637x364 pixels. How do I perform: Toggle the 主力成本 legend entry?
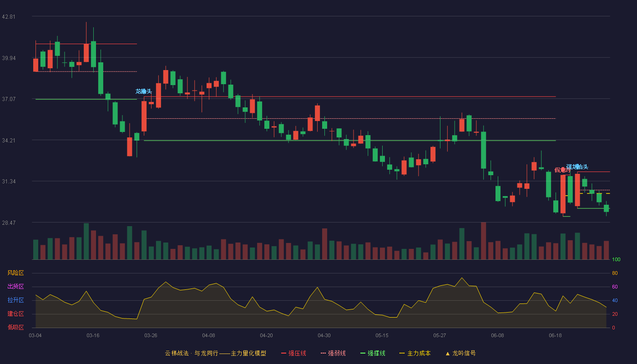coord(415,353)
